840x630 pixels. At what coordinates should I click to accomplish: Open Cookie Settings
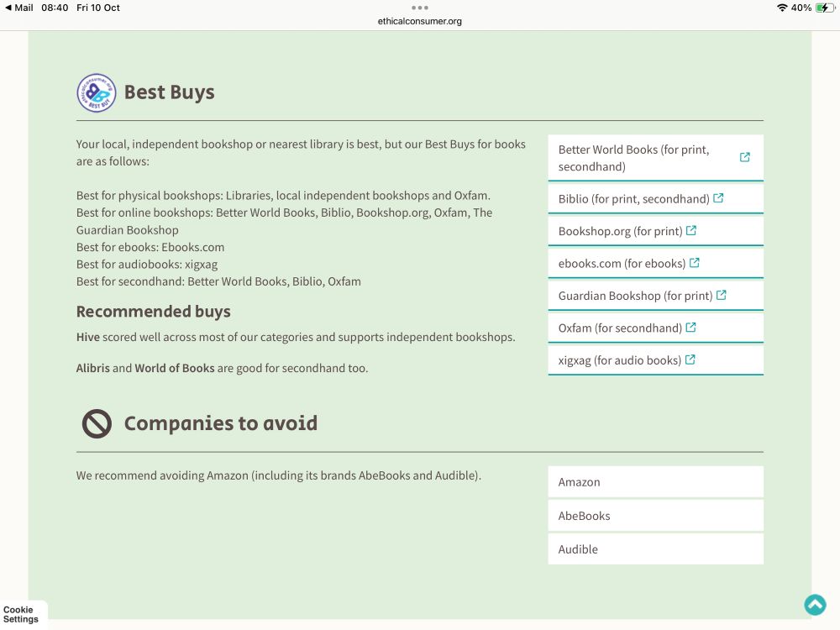(21, 614)
